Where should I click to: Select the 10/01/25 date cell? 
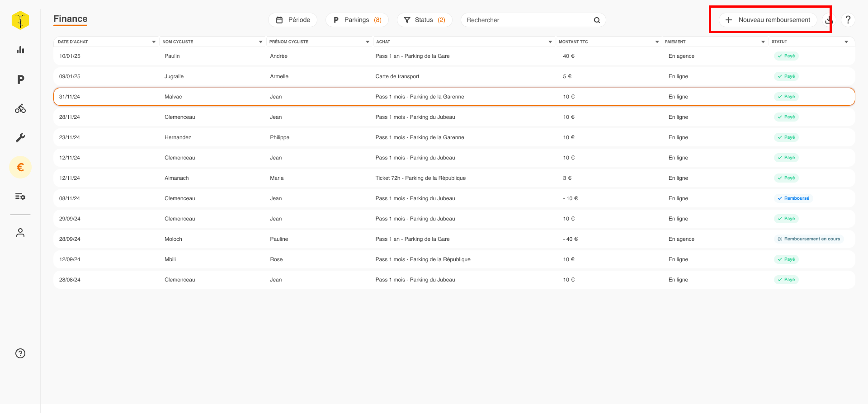(x=70, y=56)
